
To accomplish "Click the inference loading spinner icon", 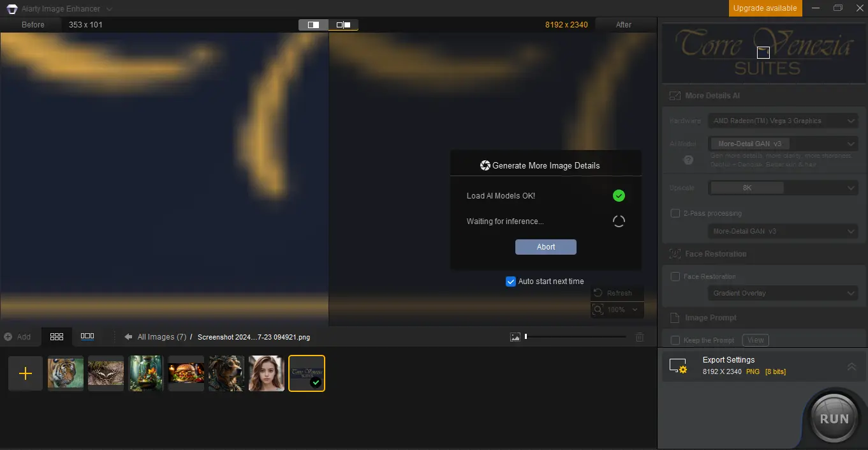I will pyautogui.click(x=619, y=221).
